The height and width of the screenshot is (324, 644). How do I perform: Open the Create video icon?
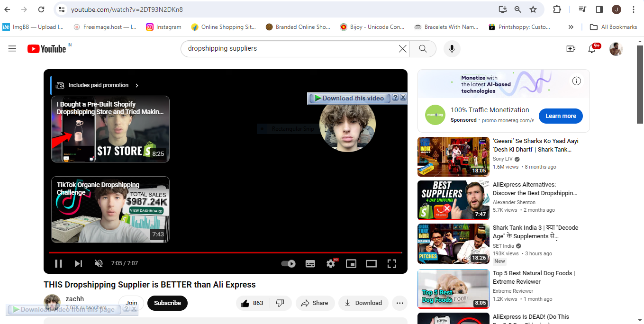(571, 48)
